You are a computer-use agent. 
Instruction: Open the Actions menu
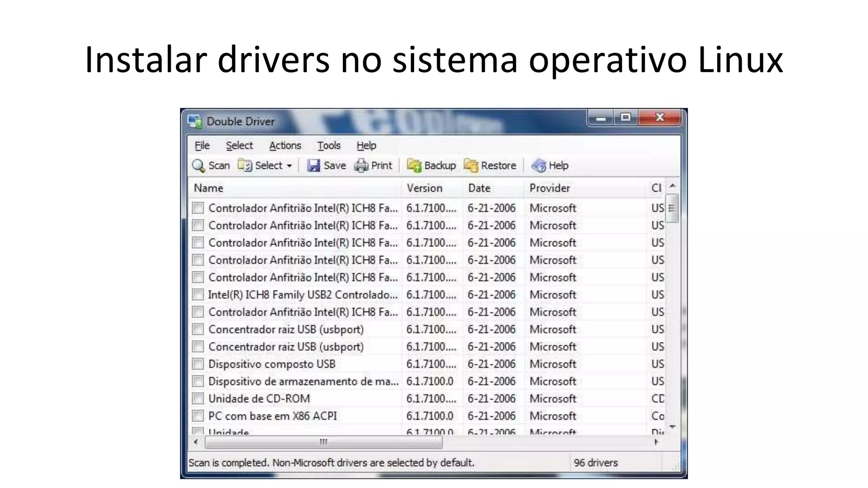pos(285,146)
